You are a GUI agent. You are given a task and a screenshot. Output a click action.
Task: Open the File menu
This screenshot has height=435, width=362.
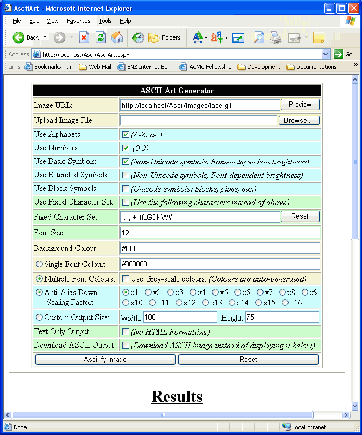coord(16,21)
